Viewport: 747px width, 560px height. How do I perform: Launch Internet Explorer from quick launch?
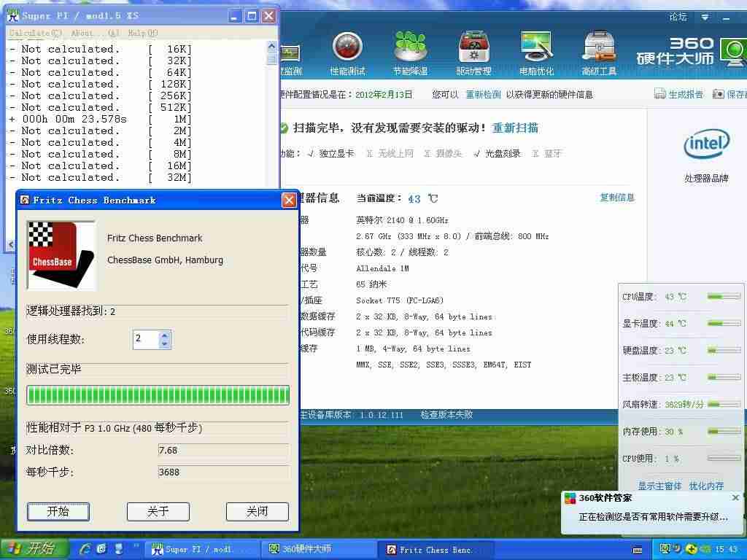[86, 548]
